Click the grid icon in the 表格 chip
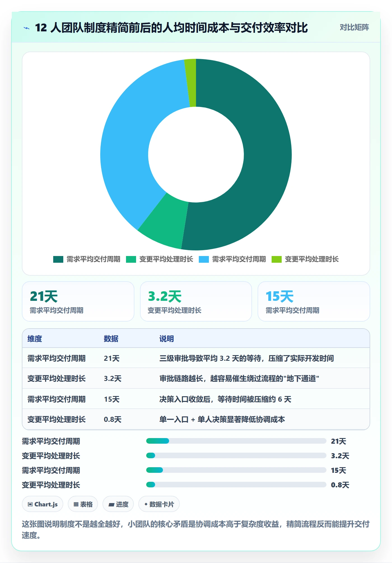Screen dimensions: 392x563 tap(76, 504)
